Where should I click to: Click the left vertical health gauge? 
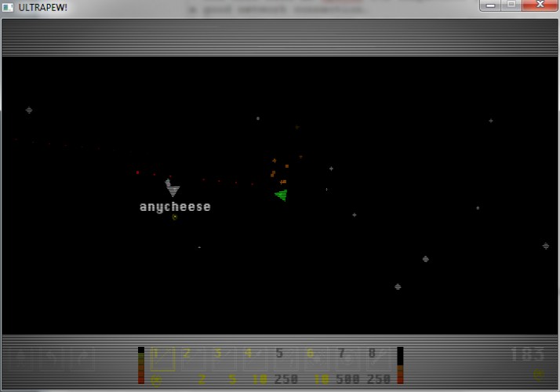(141, 365)
